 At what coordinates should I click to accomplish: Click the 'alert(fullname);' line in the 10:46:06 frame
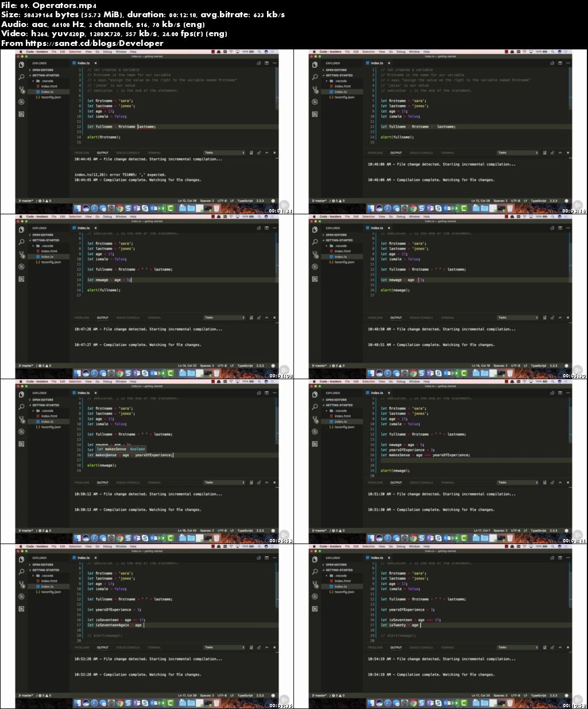(x=397, y=137)
